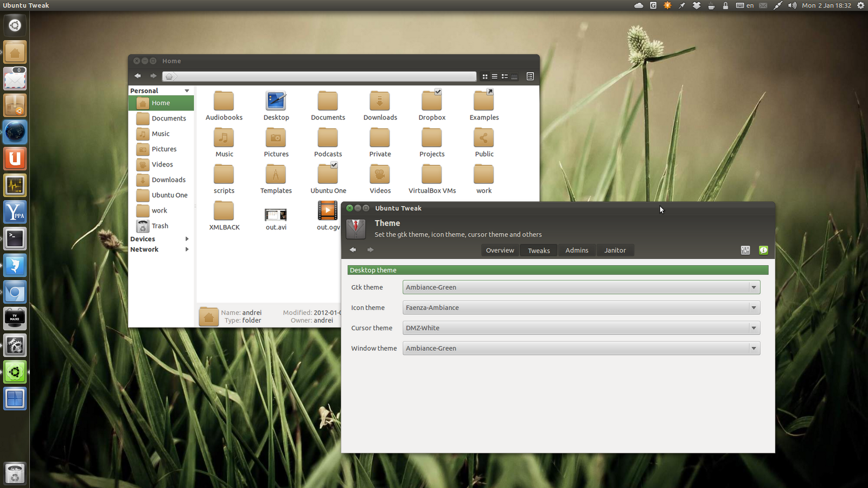Enable icon view in the file manager toolbar
The image size is (868, 488).
tap(484, 76)
